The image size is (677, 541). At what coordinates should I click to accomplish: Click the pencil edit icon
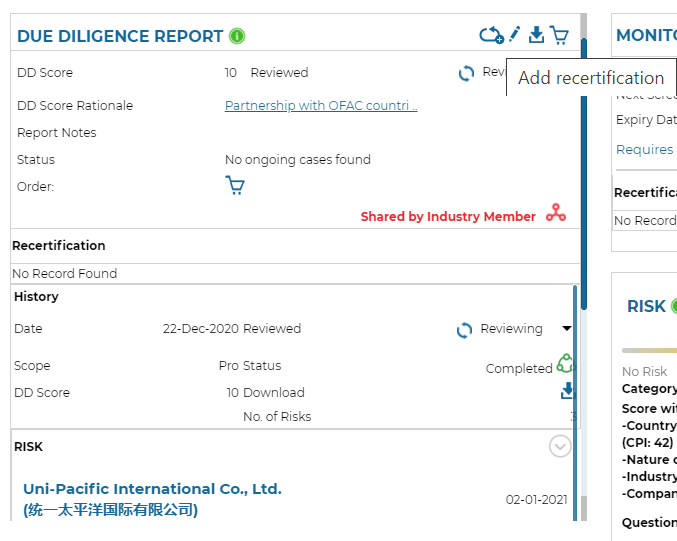click(515, 35)
